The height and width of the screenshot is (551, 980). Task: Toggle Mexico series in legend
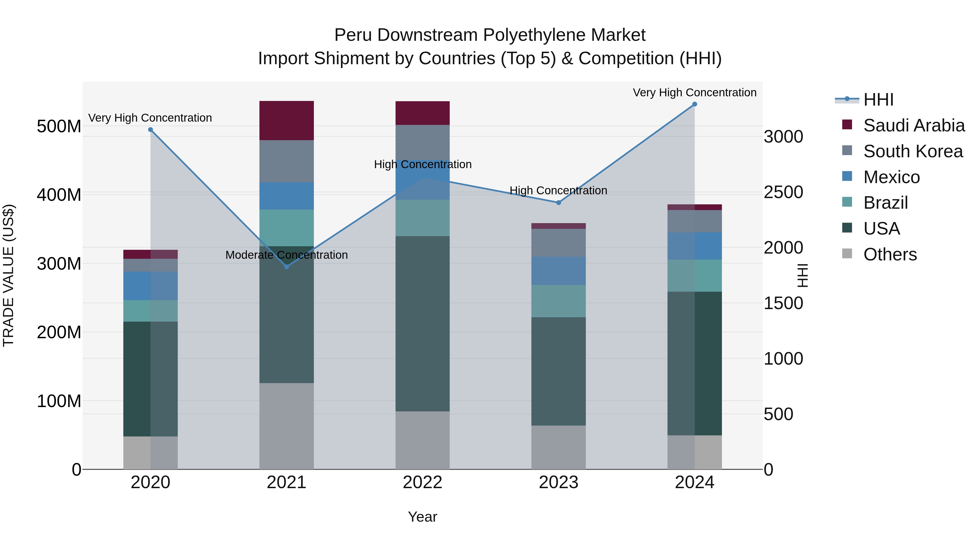point(881,177)
